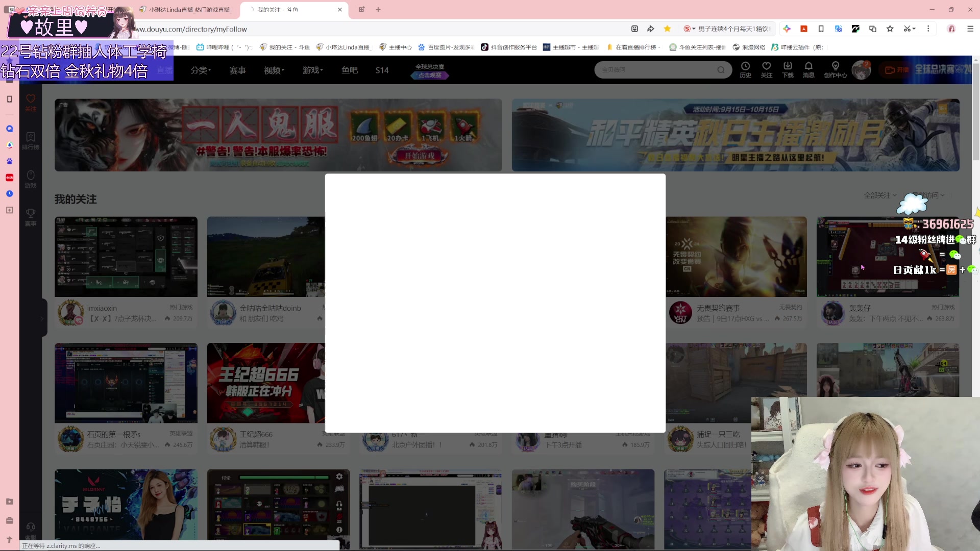
Task: Open the 视频 dropdown menu
Action: (274, 70)
